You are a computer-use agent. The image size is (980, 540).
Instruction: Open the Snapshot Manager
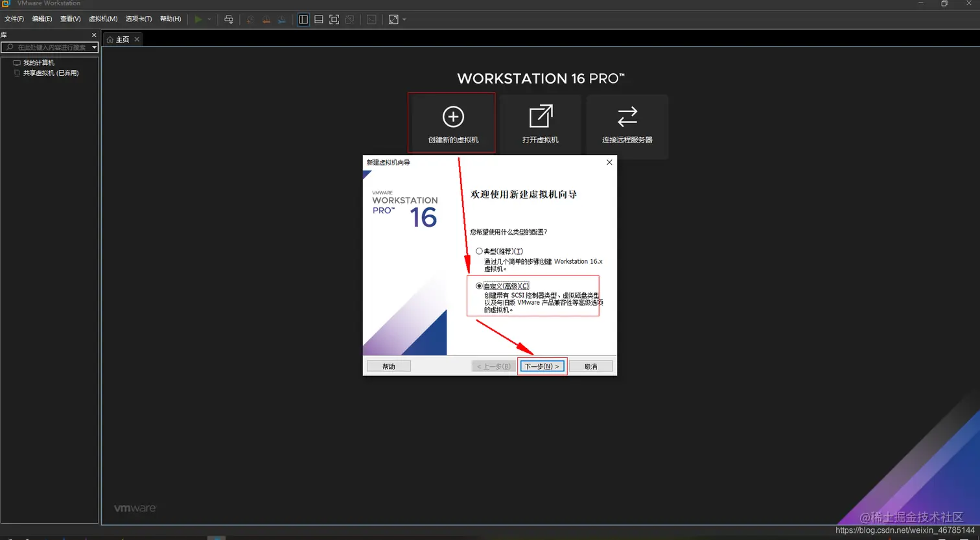[281, 19]
